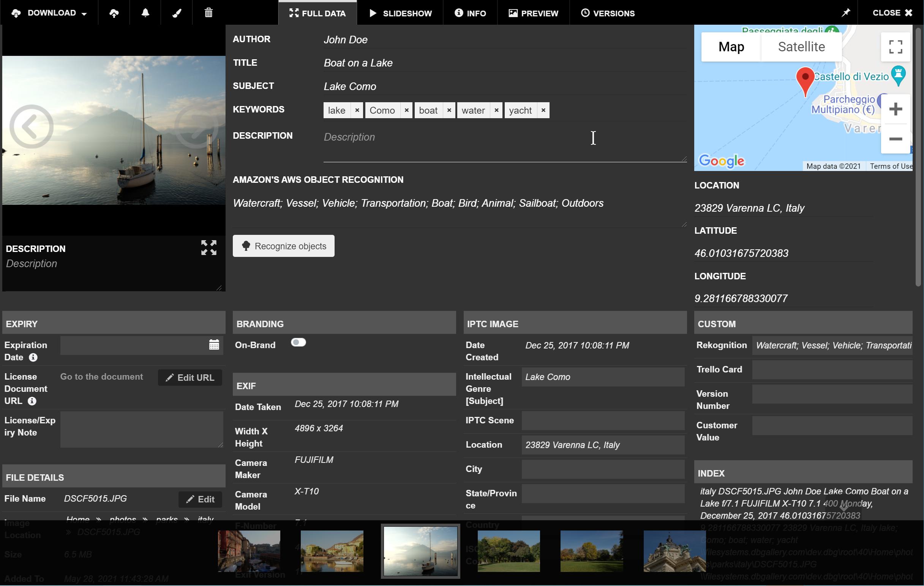Click the Author field John Doe
924x586 pixels.
505,40
